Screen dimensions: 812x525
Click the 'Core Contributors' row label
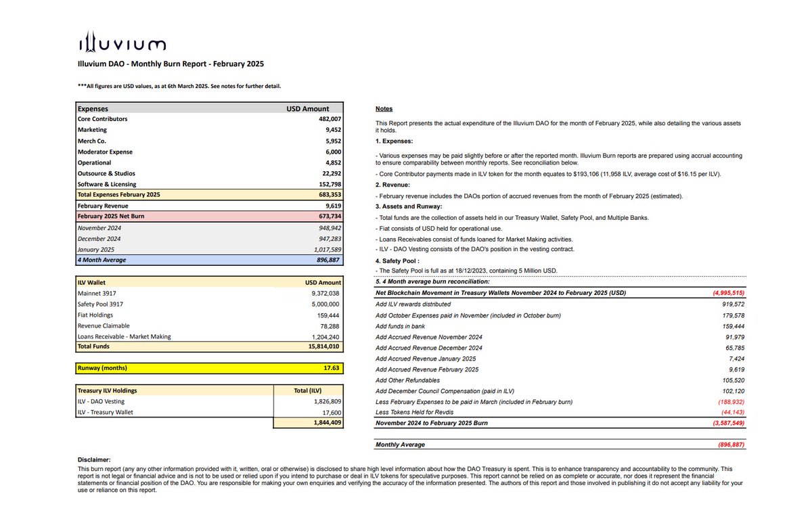click(x=103, y=119)
